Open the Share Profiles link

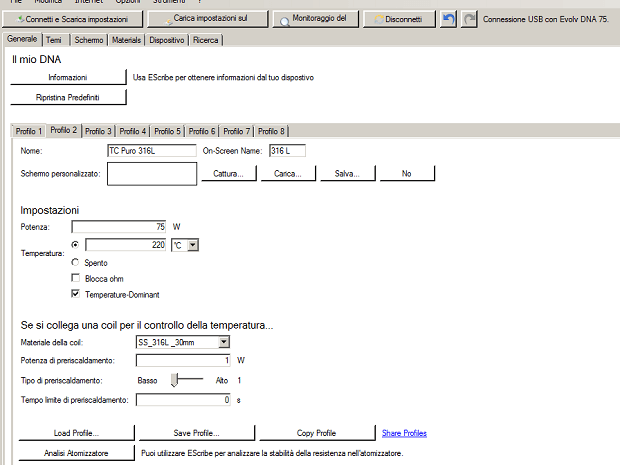pos(404,433)
